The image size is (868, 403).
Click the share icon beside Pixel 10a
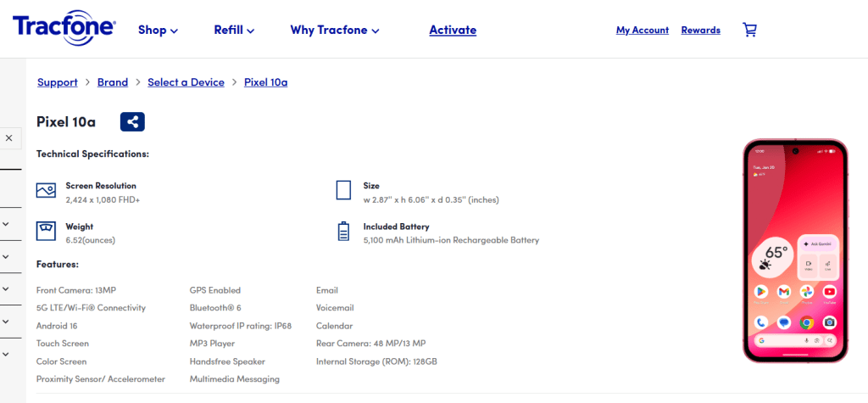click(x=132, y=122)
